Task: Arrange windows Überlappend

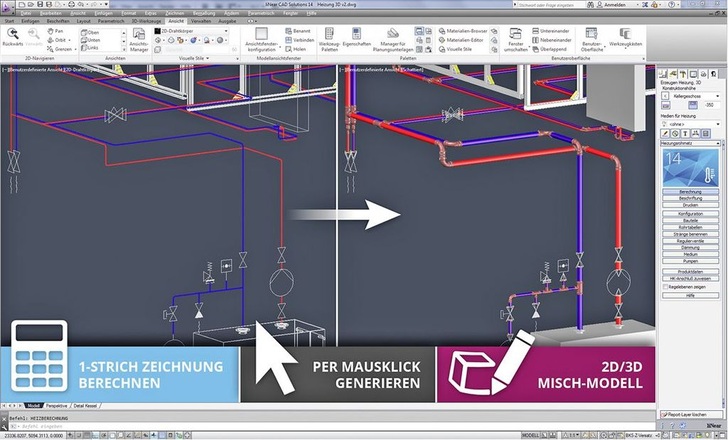Action: coord(549,49)
